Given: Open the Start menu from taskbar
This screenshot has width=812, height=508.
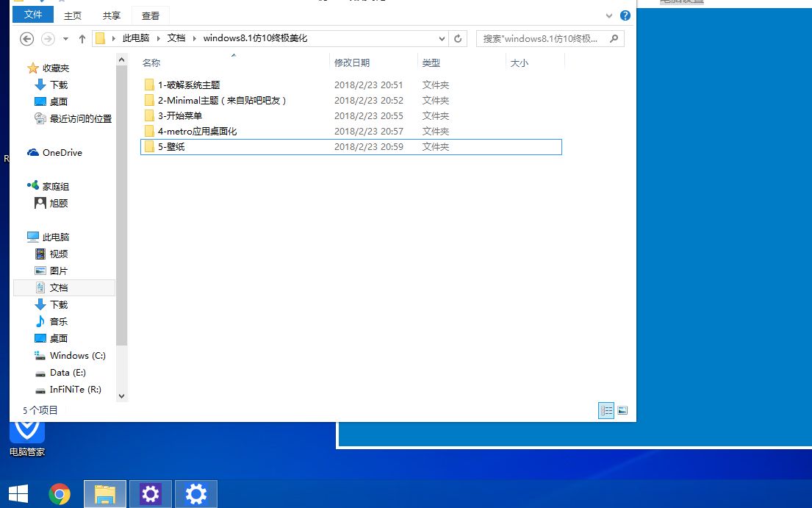Looking at the screenshot, I should click(x=18, y=493).
